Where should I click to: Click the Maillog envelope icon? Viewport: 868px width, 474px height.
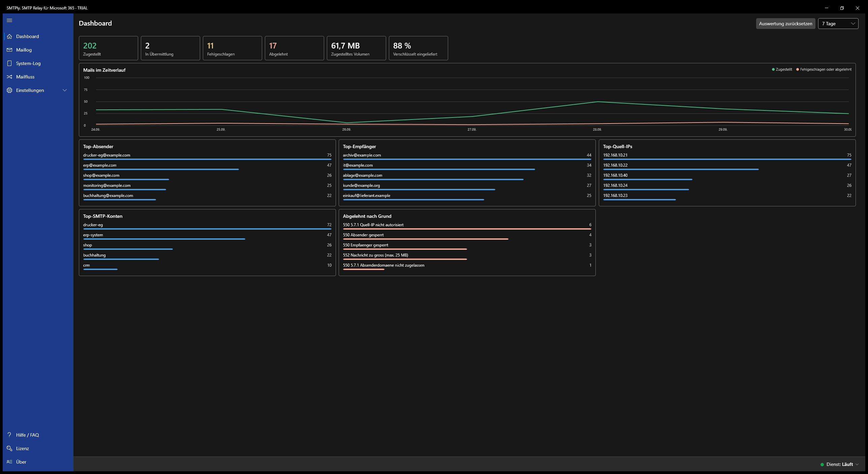(9, 50)
